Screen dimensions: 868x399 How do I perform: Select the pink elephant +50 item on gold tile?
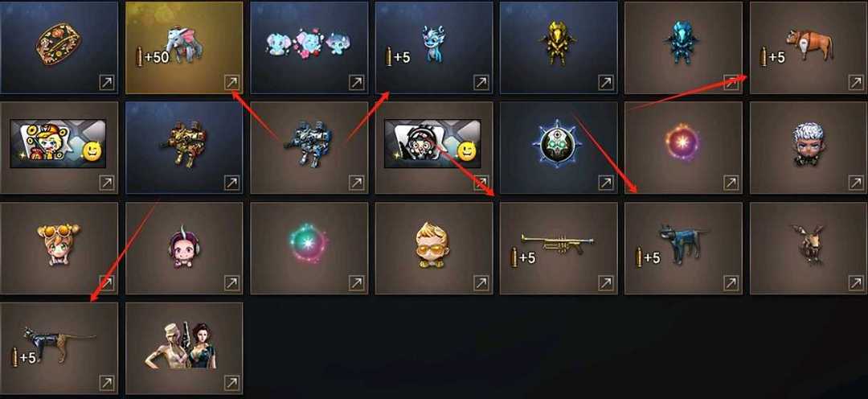(184, 47)
